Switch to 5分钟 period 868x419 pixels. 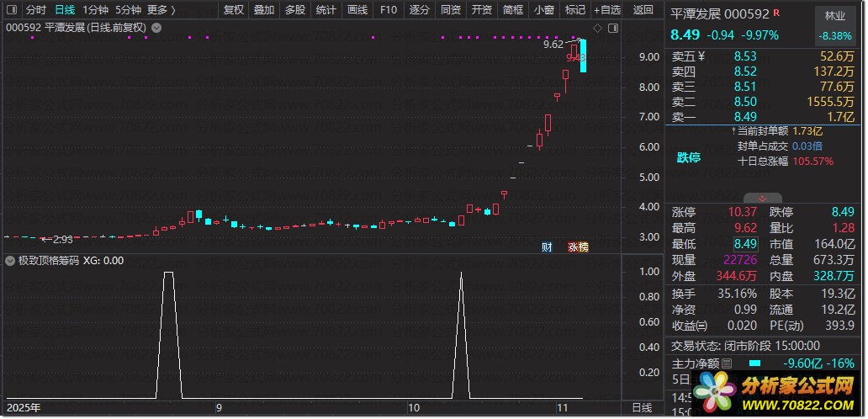tap(129, 10)
